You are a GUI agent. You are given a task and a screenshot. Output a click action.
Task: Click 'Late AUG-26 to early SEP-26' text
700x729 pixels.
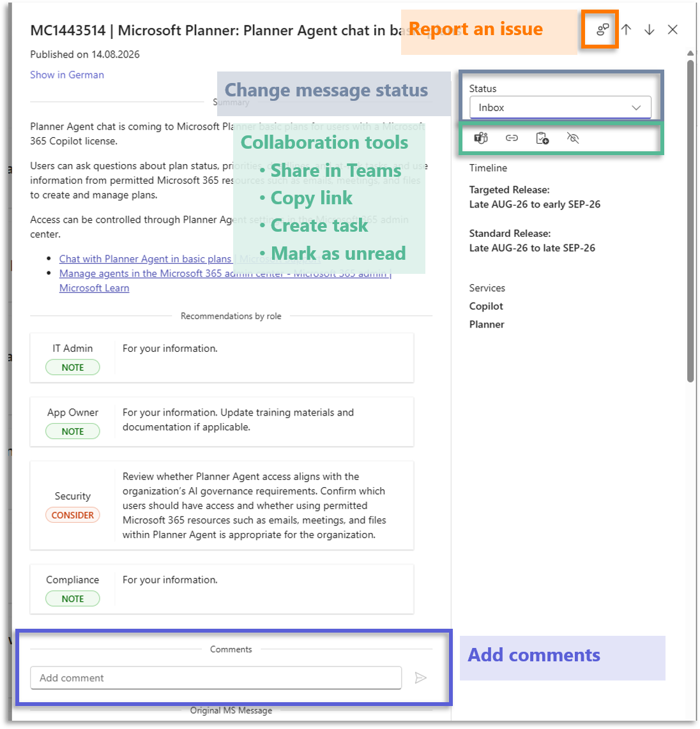coord(535,204)
